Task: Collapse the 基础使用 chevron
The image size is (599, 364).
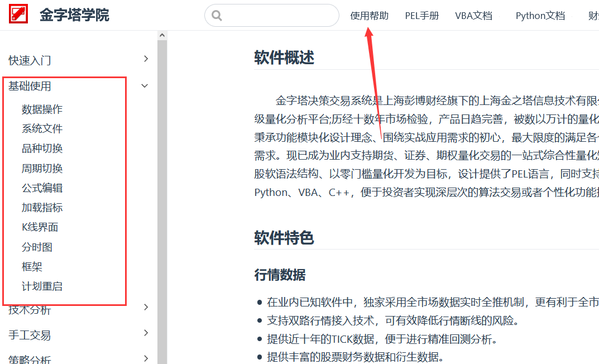Action: tap(145, 86)
